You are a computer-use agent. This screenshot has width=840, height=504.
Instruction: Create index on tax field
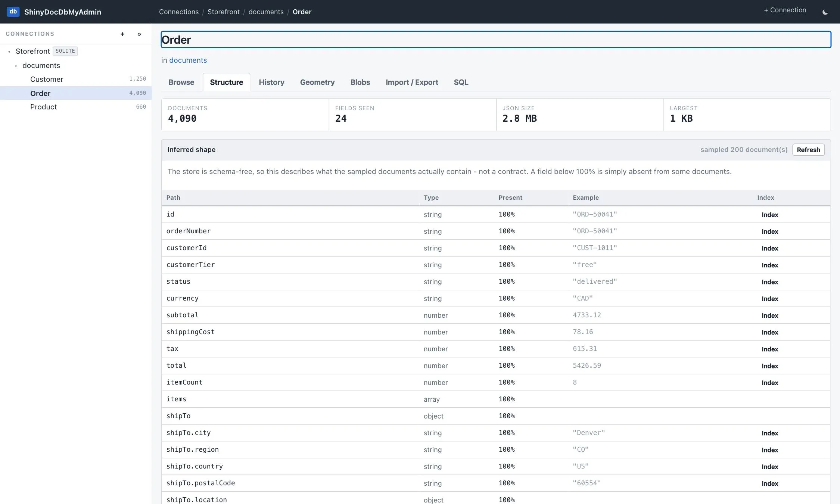coord(770,349)
